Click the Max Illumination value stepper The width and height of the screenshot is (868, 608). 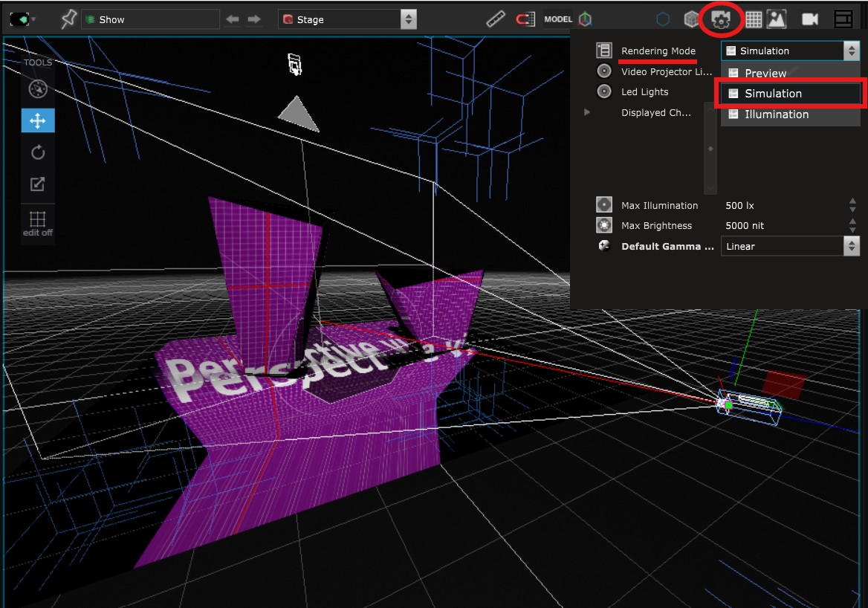click(x=852, y=205)
